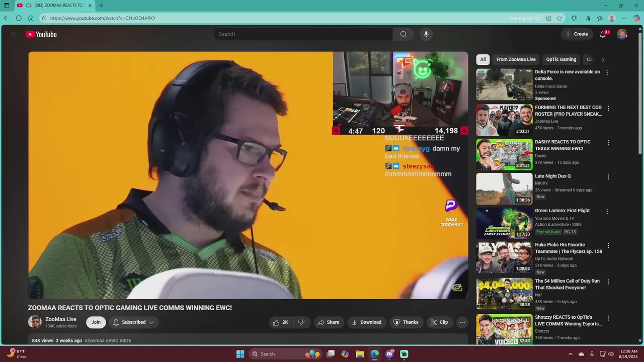Open Green Lantern: First Flight title
Screen dimensions: 644x362
coord(562,211)
